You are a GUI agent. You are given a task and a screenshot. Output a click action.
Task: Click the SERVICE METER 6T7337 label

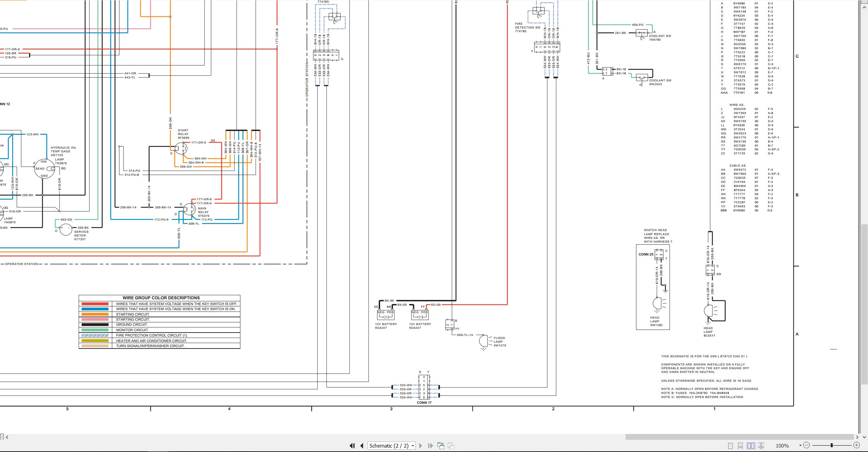click(81, 236)
